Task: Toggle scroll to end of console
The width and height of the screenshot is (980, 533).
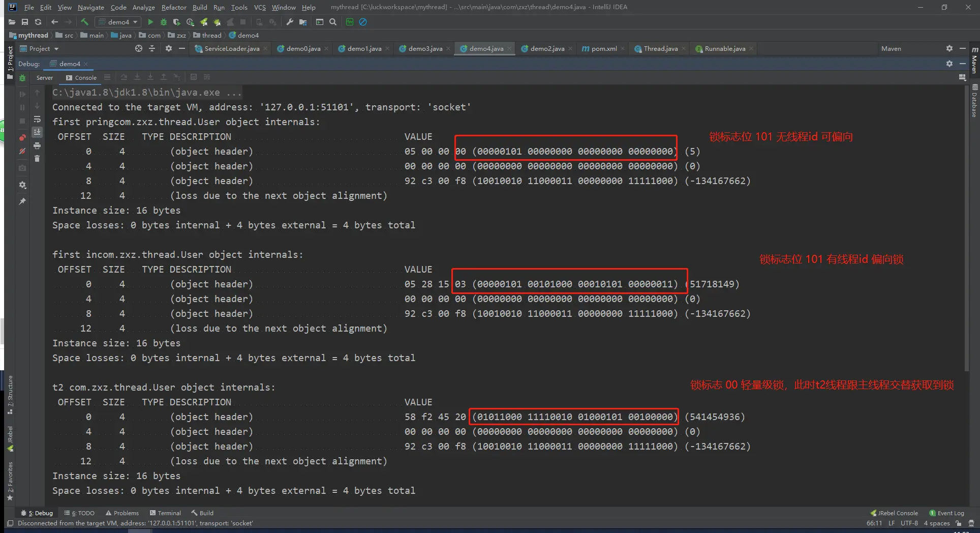Action: click(x=37, y=132)
